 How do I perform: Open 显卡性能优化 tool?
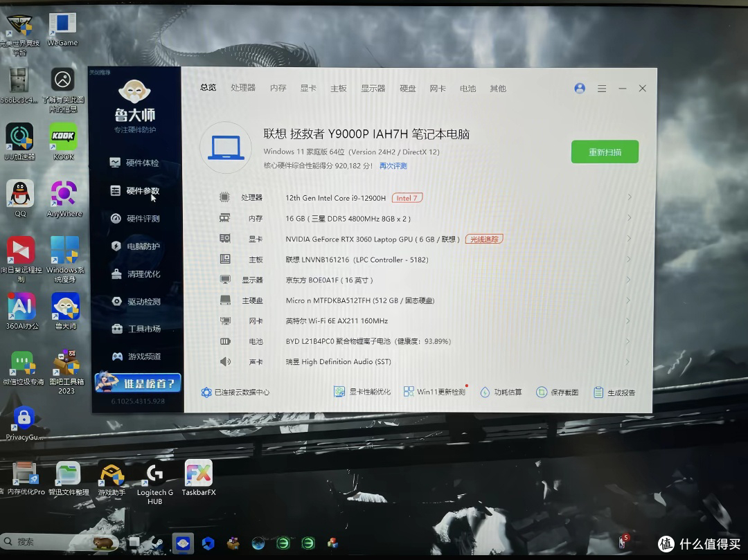362,392
